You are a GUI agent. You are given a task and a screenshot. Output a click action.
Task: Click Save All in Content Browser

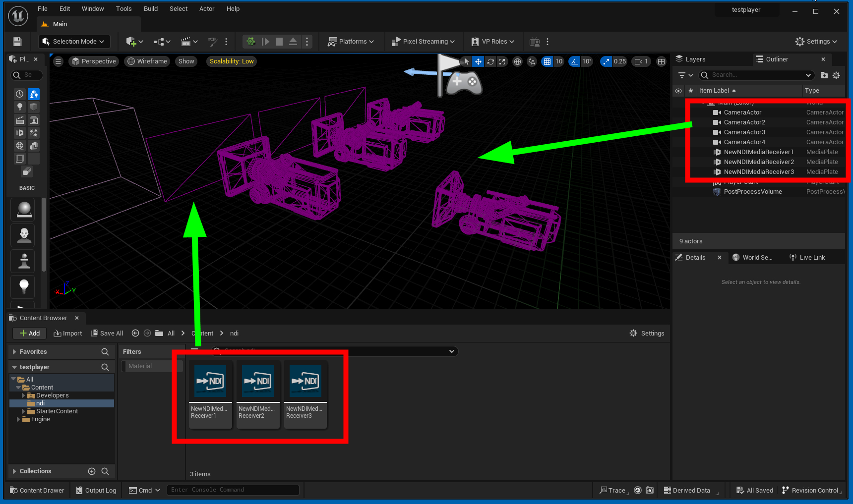[x=107, y=334]
